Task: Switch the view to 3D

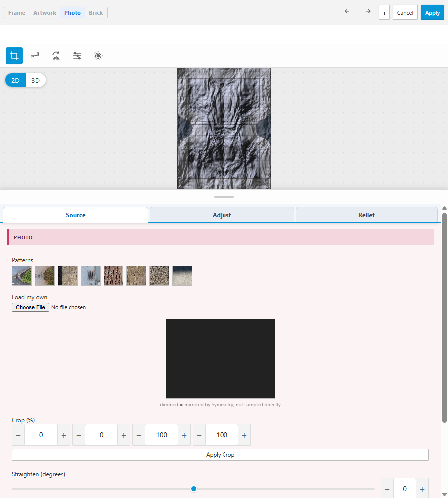Action: (35, 80)
